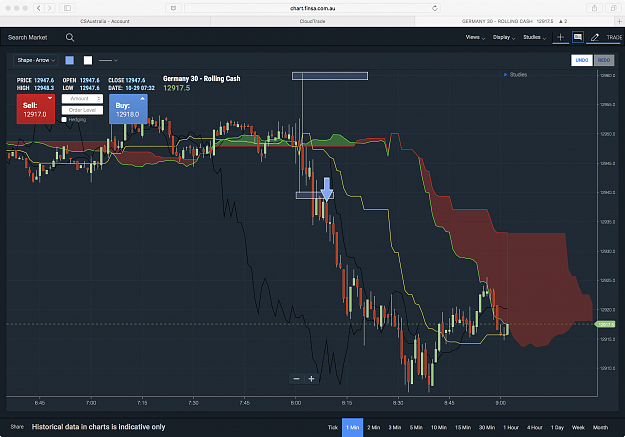
Task: Adjust the Amount stepper field
Action: (x=83, y=98)
